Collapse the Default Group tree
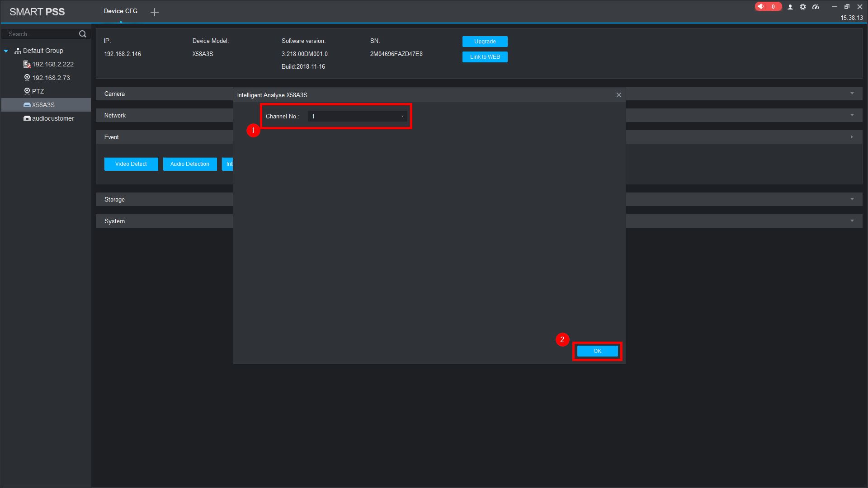Viewport: 868px width, 488px height. pyautogui.click(x=6, y=51)
